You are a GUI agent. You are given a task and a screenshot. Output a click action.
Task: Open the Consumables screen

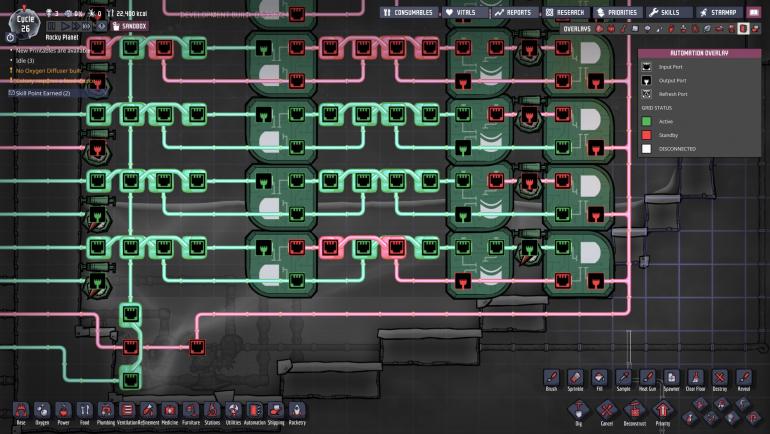coord(409,12)
